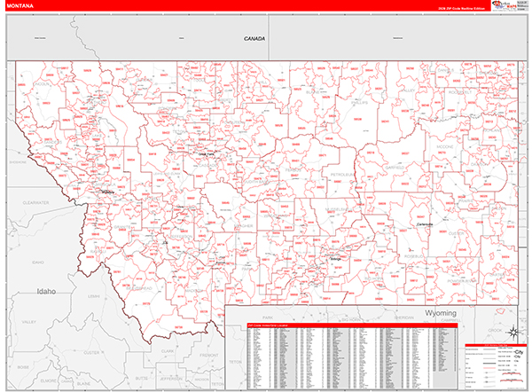Image resolution: width=532 pixels, height=392 pixels.
Task: Click the JUDITH BASIN county label
Action: (255, 182)
